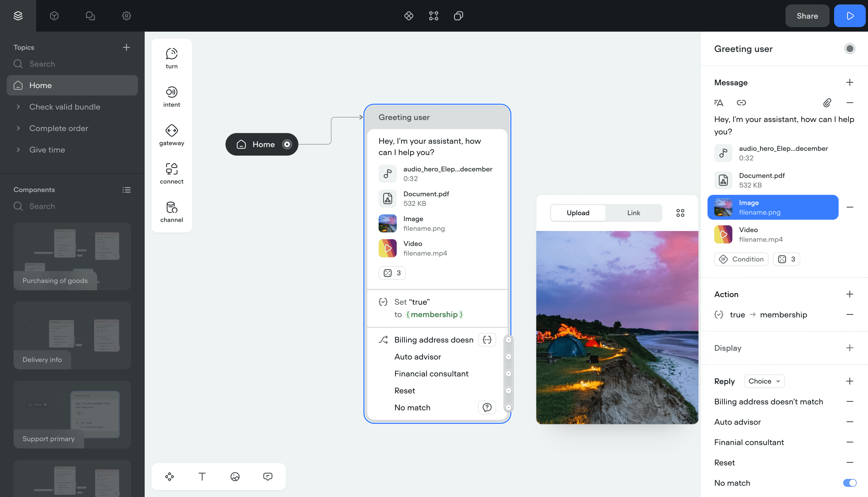Click the Share button
The height and width of the screenshot is (497, 868).
coord(807,16)
